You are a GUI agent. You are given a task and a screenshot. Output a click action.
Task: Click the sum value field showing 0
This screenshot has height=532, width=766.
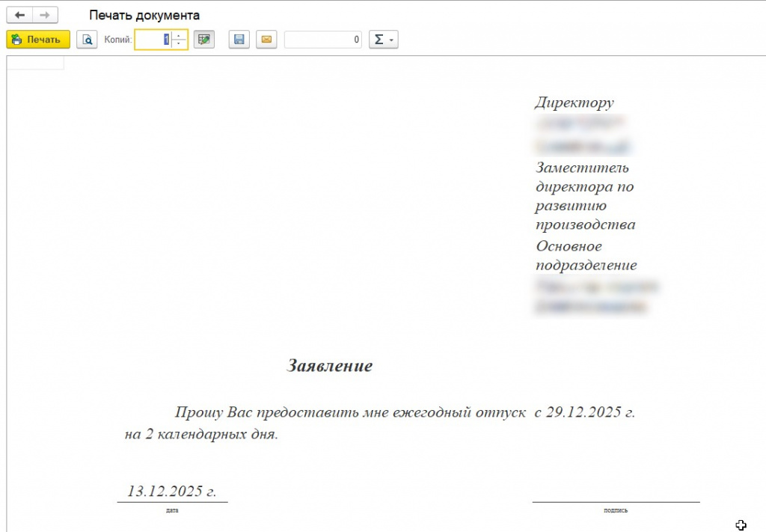point(323,40)
